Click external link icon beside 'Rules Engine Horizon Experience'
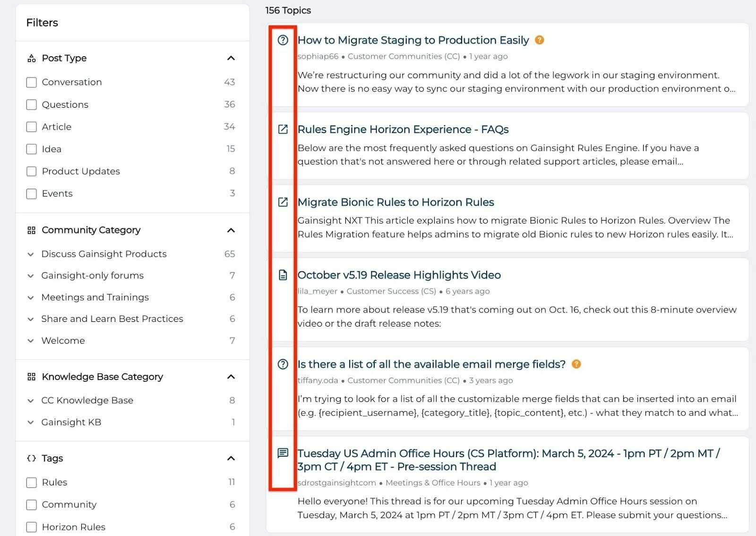Viewport: 756px width, 536px height. (x=283, y=130)
